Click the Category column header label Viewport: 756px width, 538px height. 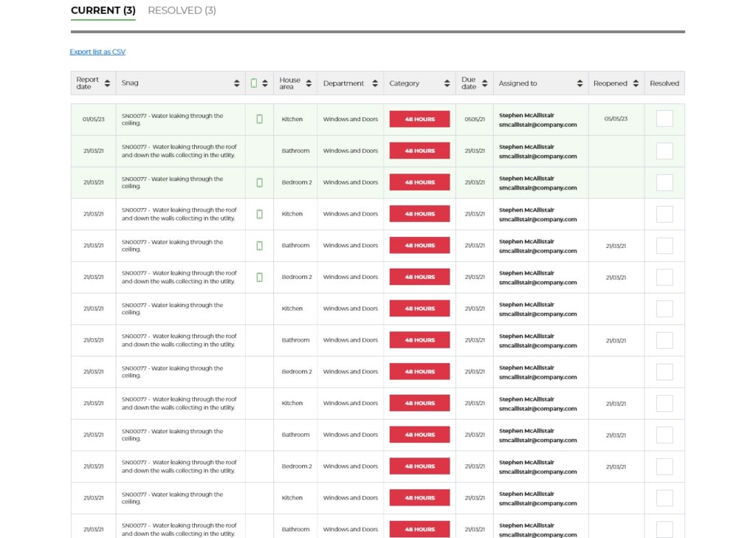[x=405, y=83]
